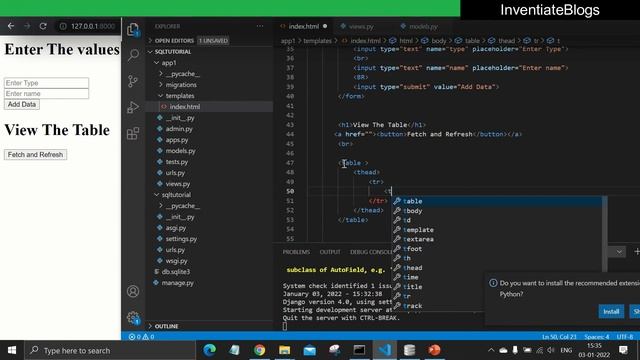Open the Debug Console panel tab
The height and width of the screenshot is (360, 640).
(x=371, y=252)
